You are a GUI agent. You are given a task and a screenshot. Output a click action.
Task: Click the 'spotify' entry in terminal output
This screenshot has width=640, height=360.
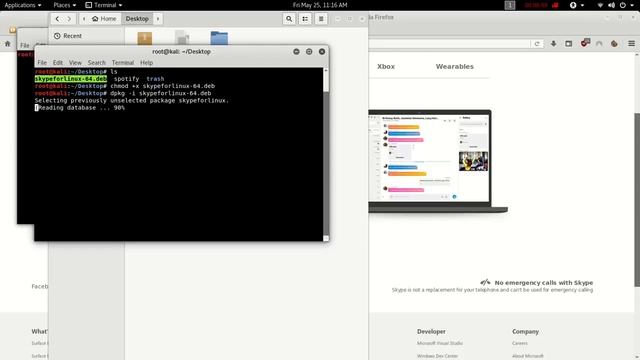[x=127, y=79]
